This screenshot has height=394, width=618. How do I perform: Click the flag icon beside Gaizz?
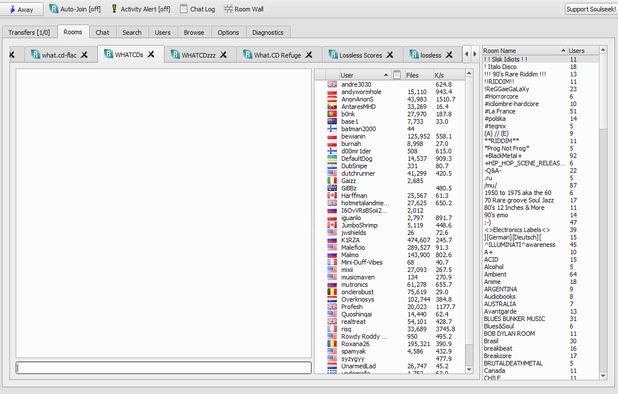[x=332, y=181]
